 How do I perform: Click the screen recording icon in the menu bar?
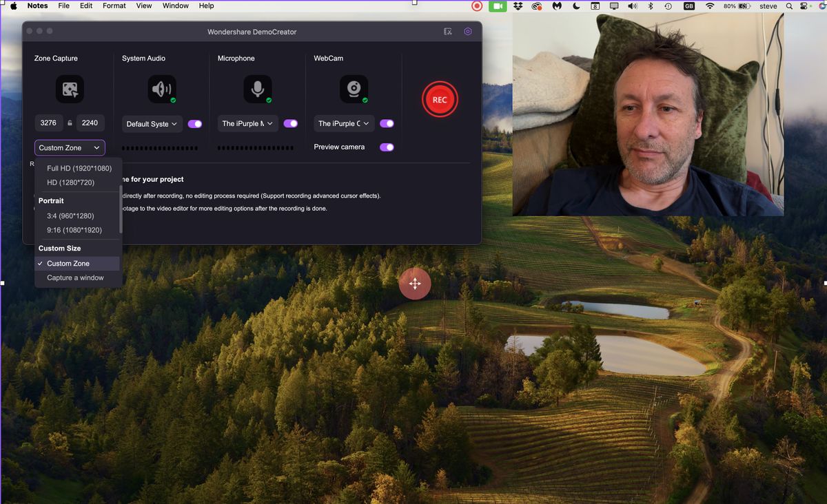476,6
